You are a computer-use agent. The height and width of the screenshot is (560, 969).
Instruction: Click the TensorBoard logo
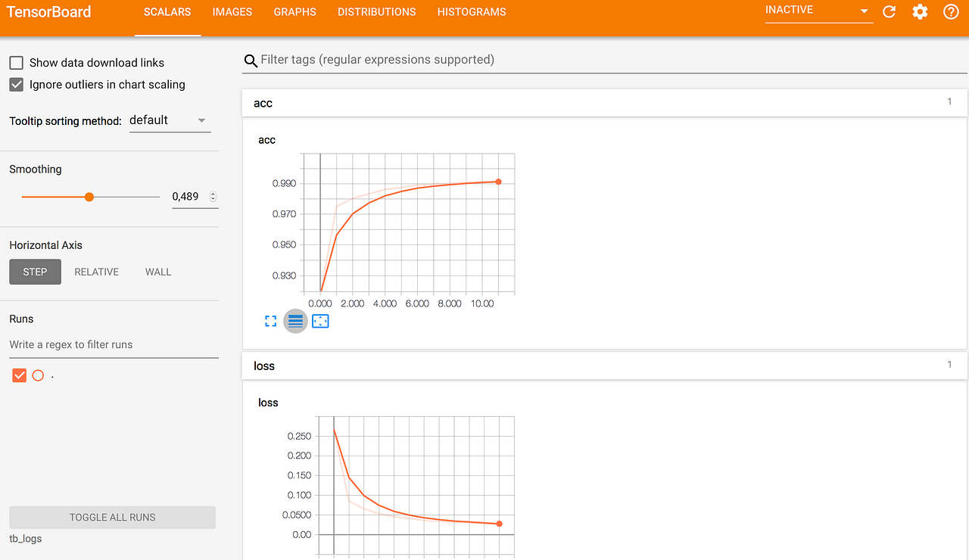tap(48, 11)
